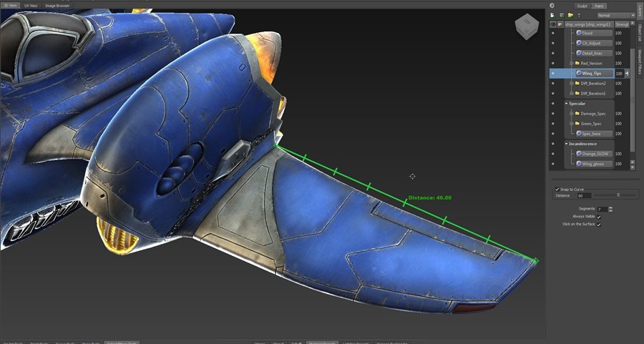This screenshot has width=644, height=344.
Task: Click the Clr_Adjust paint layer icon
Action: coord(579,43)
